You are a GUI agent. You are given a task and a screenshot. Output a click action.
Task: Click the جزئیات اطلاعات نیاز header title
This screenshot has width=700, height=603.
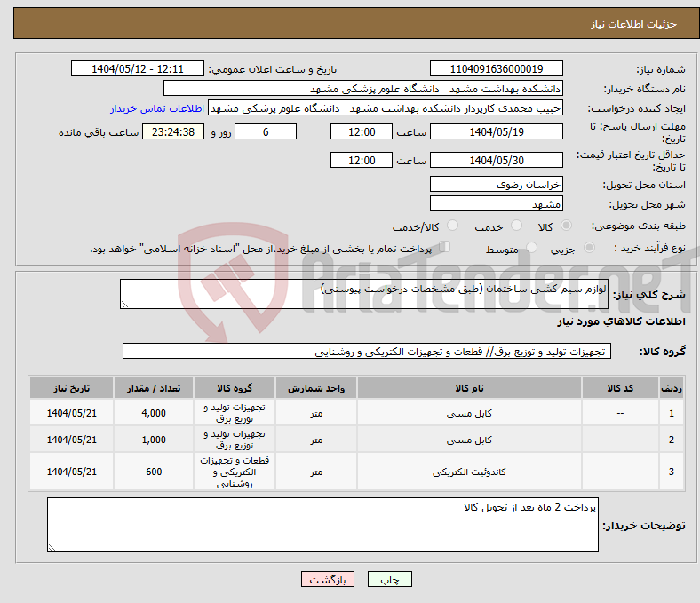[x=634, y=24]
